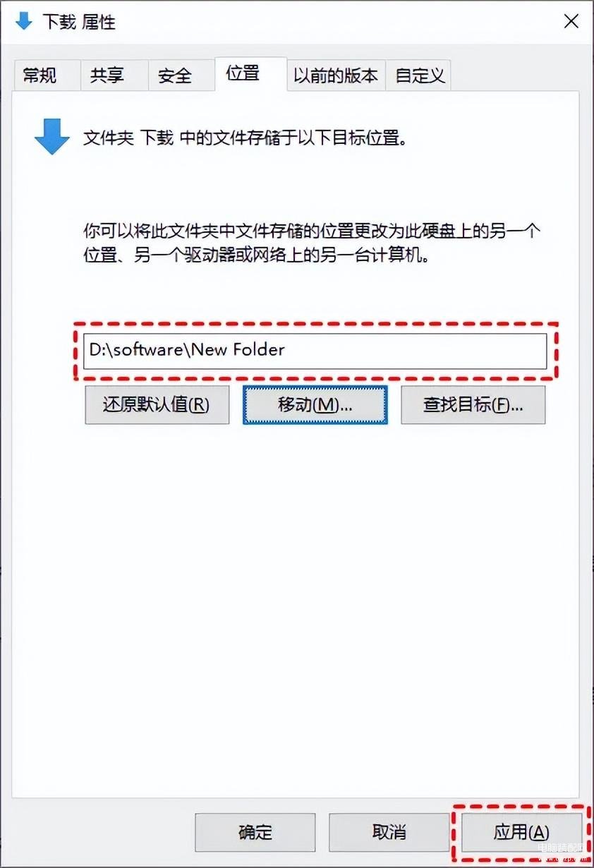Click the blue download arrow in title bar

point(24,21)
